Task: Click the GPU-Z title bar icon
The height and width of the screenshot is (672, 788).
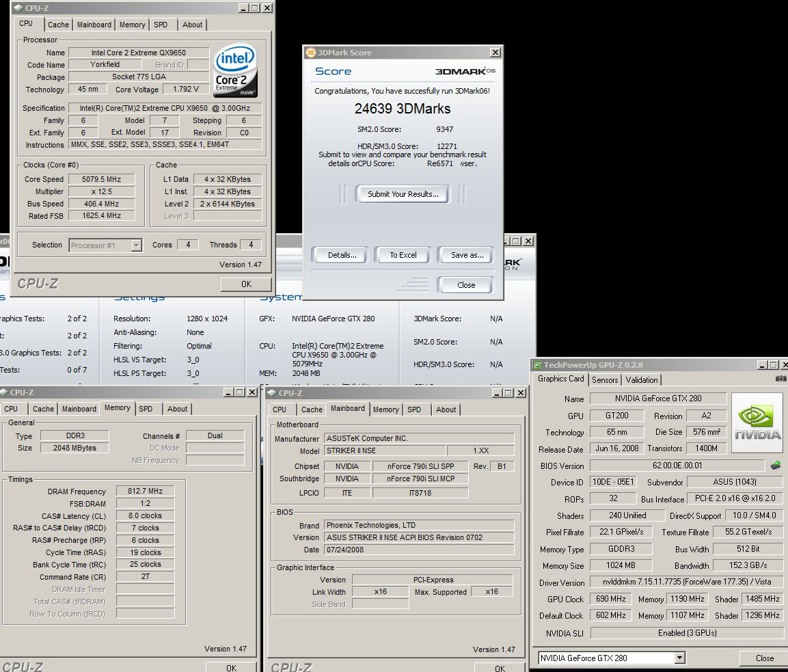Action: 537,365
